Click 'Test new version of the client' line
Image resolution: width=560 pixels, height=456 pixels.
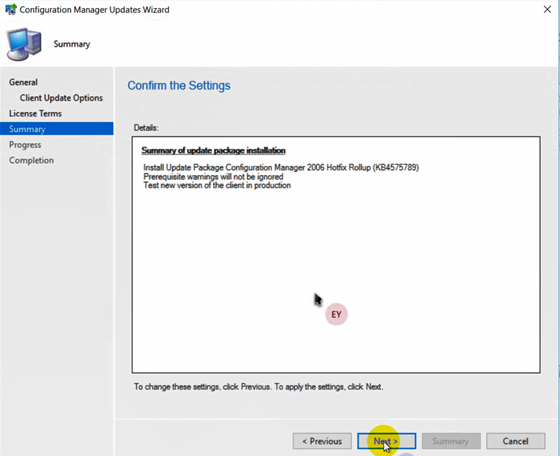tap(217, 185)
